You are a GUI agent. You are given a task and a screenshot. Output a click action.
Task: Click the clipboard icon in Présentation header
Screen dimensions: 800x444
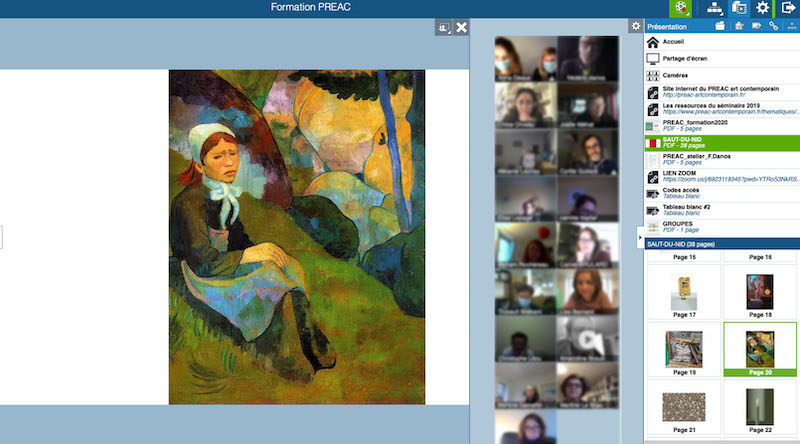point(739,26)
